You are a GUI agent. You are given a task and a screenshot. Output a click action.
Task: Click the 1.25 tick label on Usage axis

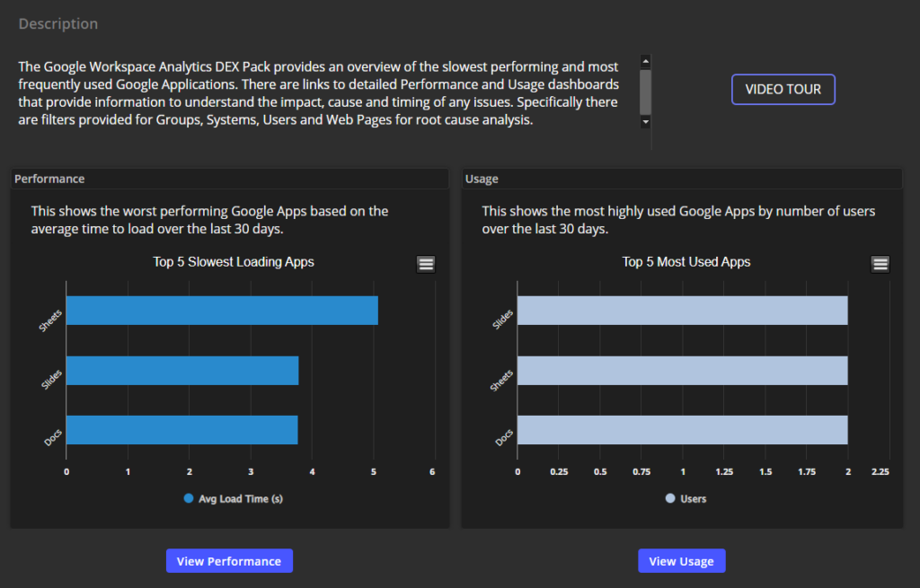click(724, 471)
